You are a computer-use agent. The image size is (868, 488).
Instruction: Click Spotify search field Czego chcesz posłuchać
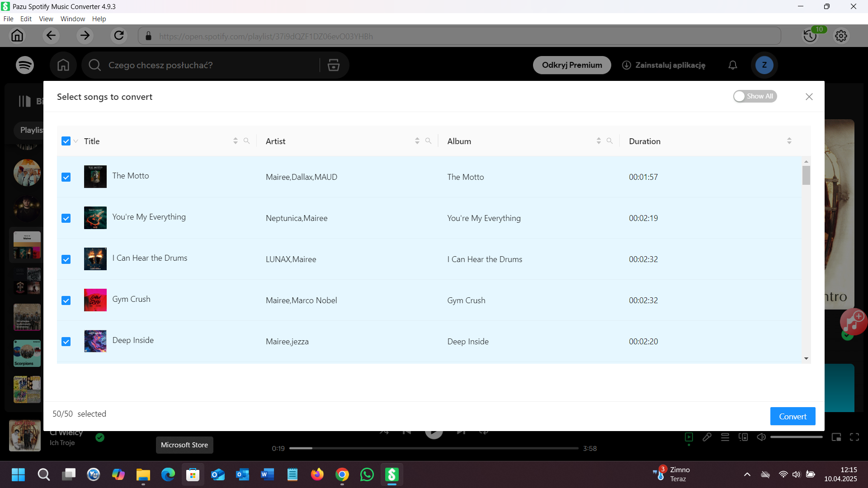click(201, 65)
